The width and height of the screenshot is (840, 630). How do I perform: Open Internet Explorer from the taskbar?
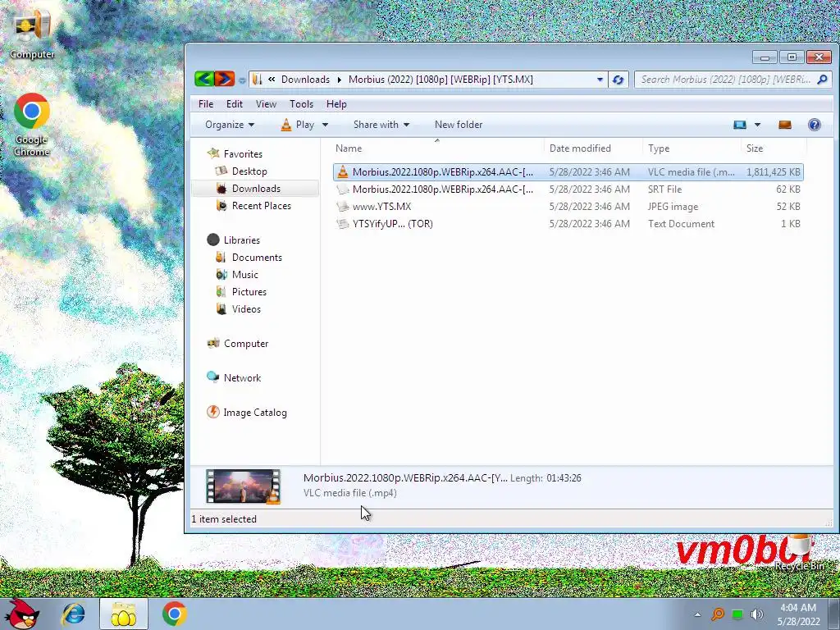click(73, 614)
